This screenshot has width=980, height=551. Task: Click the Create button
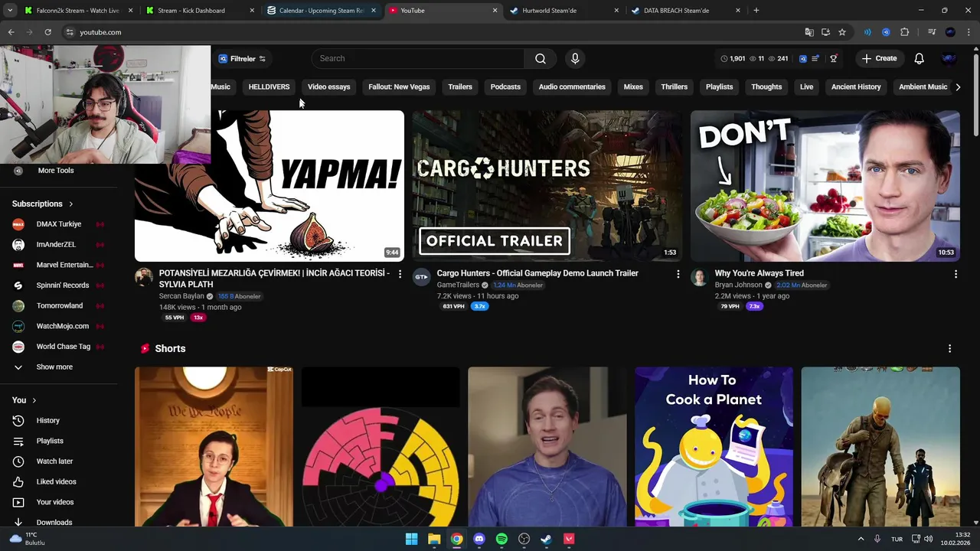879,59
